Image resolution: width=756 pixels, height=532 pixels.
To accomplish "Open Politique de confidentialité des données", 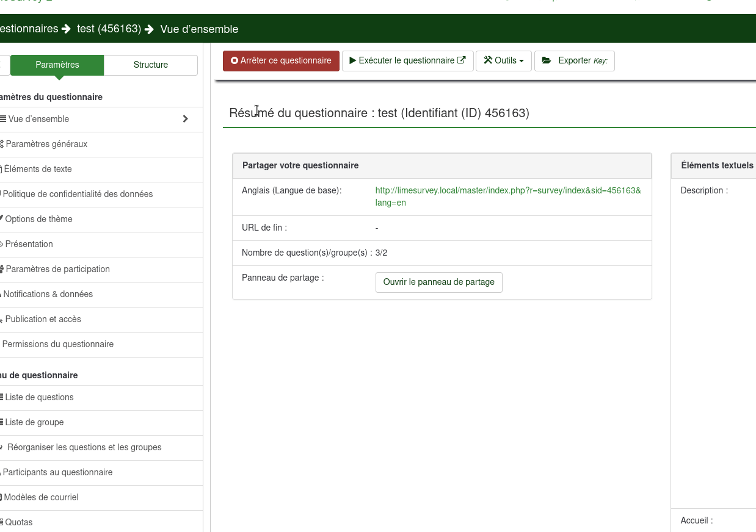I will [78, 194].
